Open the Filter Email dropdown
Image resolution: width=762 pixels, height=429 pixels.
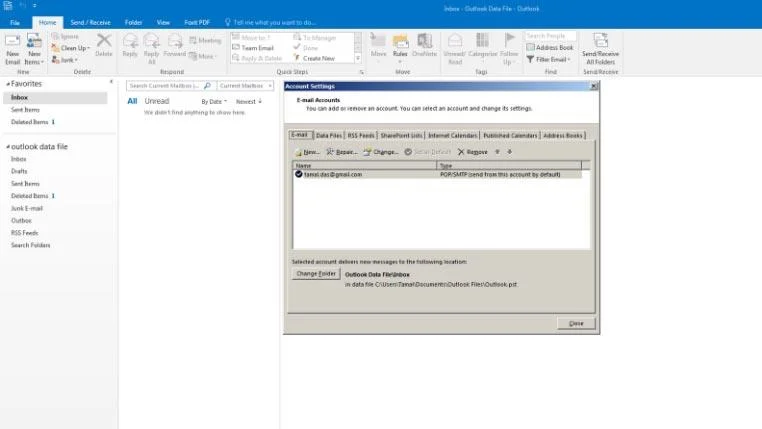(548, 59)
